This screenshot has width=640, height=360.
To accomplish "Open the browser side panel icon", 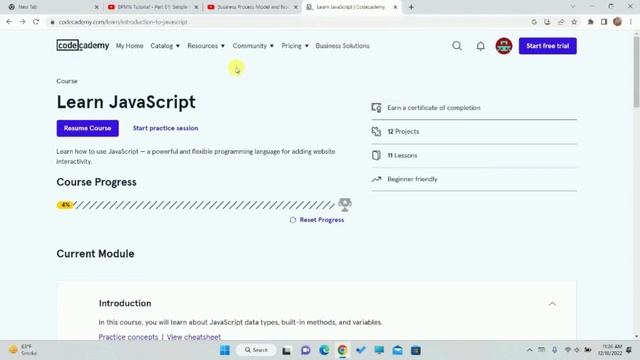I will (x=604, y=22).
